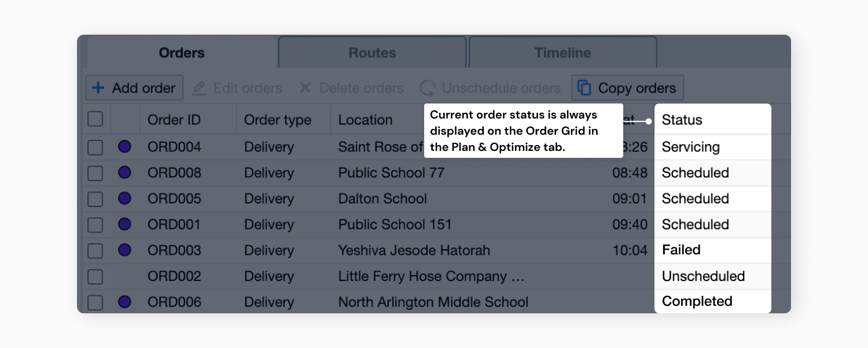Click the X icon for Delete orders
Screen dimensions: 868x348
point(306,88)
